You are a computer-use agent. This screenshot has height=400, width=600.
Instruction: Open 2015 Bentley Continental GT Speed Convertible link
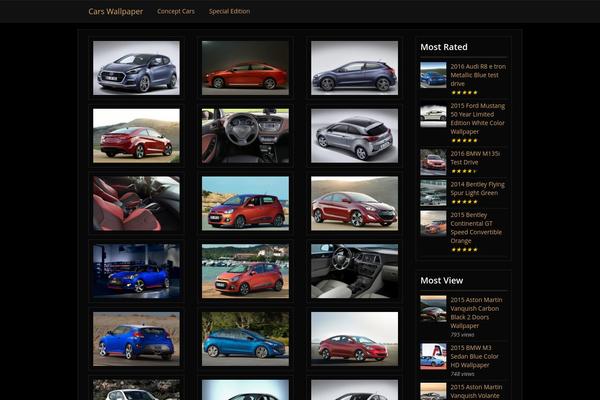pyautogui.click(x=476, y=228)
